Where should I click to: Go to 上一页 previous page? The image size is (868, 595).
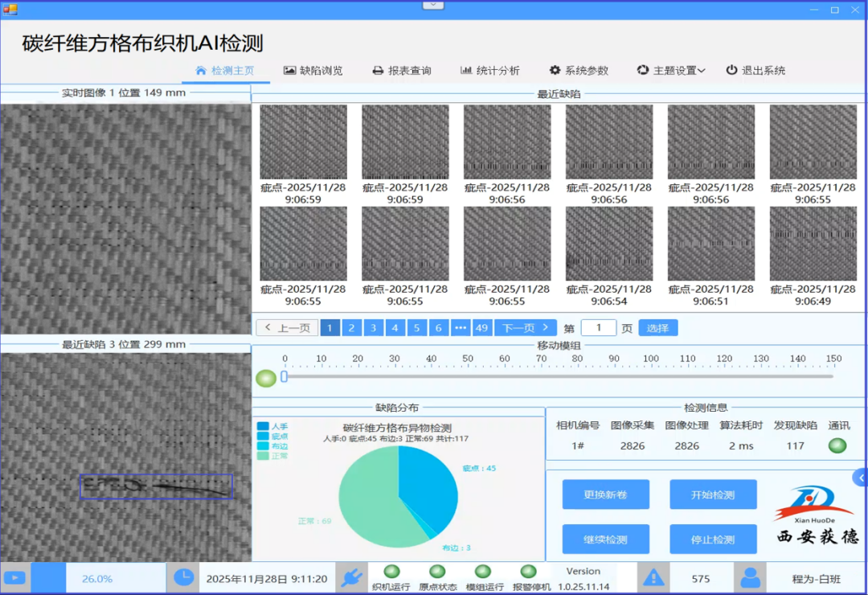(287, 328)
